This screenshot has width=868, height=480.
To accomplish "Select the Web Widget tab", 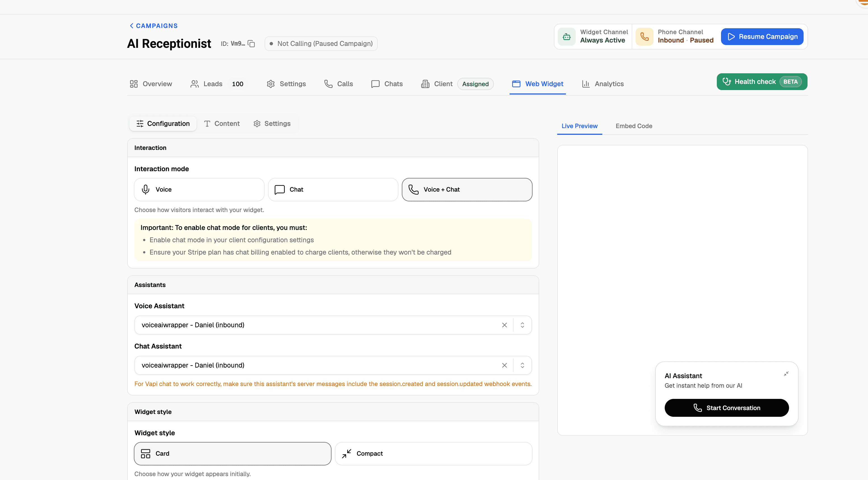I will coord(537,84).
